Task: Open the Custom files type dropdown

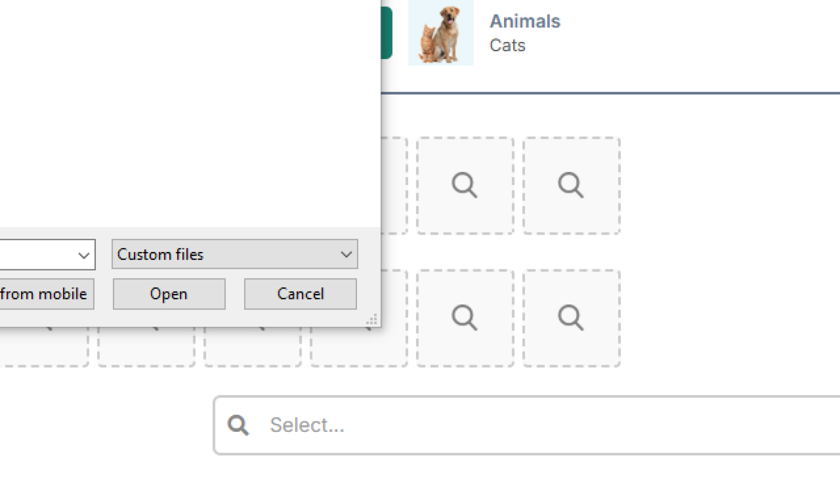Action: click(x=234, y=255)
